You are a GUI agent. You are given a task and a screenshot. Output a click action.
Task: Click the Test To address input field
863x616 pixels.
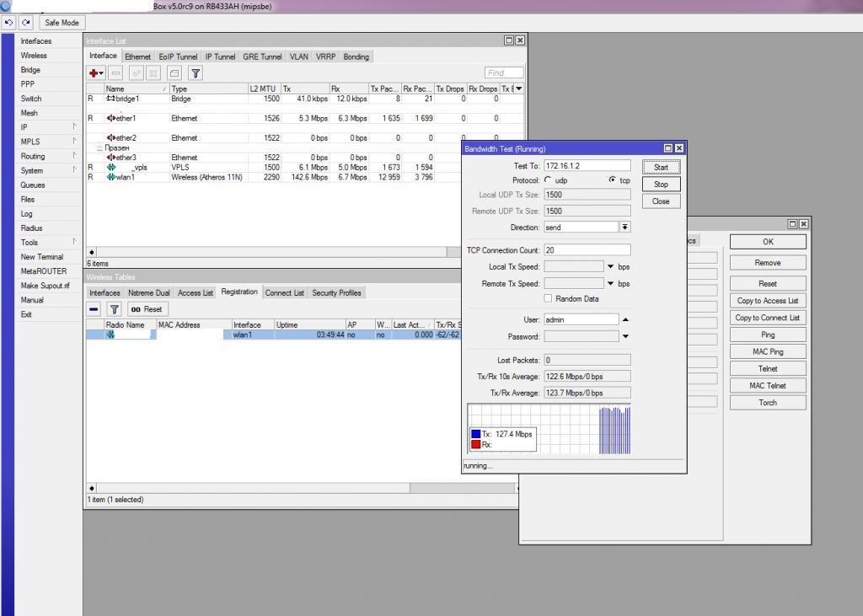587,166
